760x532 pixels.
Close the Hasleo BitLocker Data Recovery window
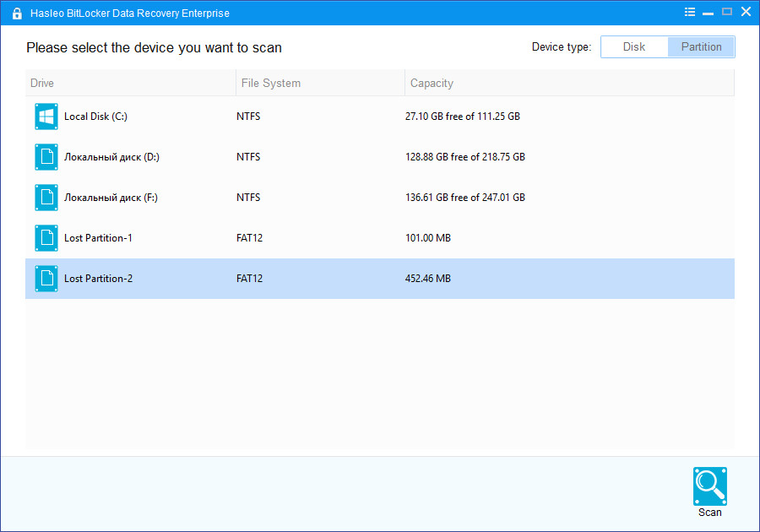pos(746,12)
